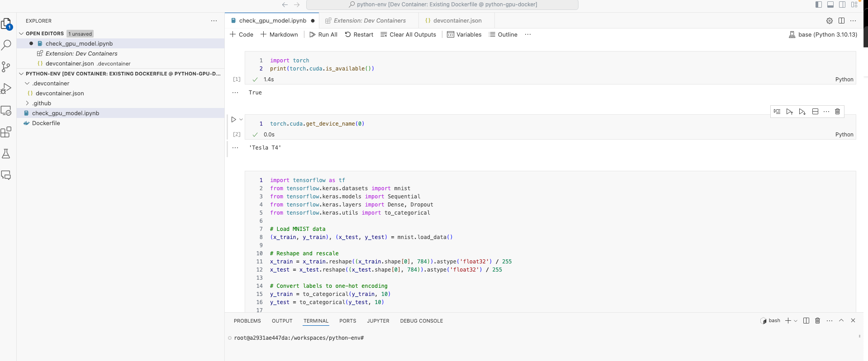Open the Search view in activity bar

(x=6, y=45)
